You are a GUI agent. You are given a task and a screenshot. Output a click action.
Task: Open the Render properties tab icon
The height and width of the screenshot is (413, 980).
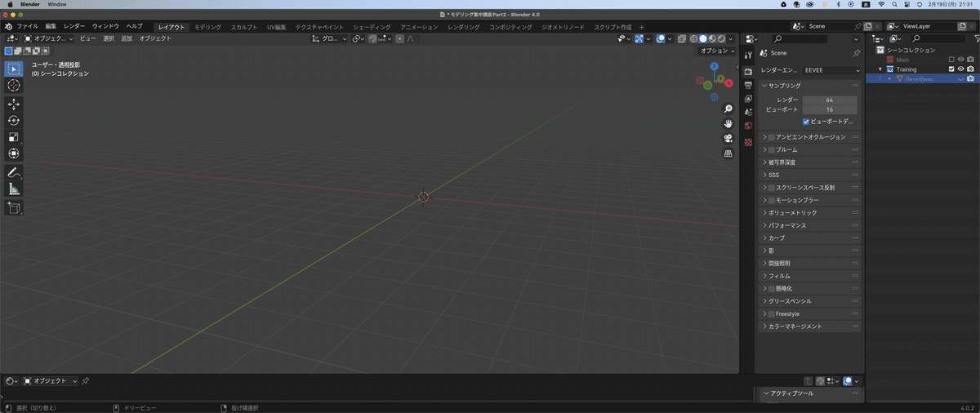[748, 73]
